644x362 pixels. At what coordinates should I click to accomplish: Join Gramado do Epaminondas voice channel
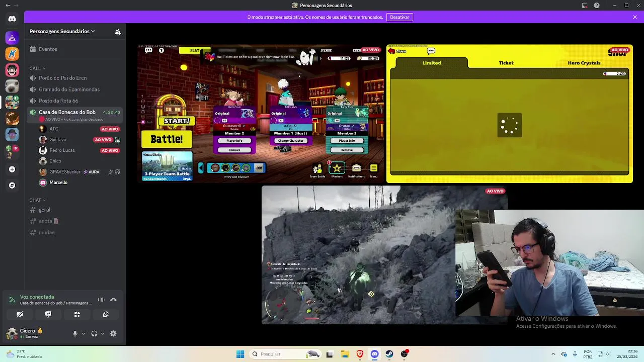click(75, 89)
